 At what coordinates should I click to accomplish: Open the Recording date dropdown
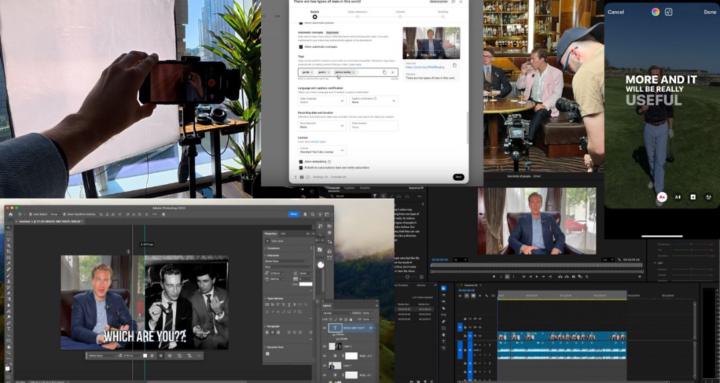point(322,125)
